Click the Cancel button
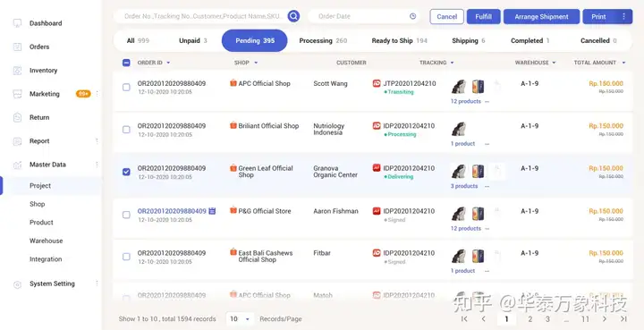The image size is (644, 330). coord(447,17)
